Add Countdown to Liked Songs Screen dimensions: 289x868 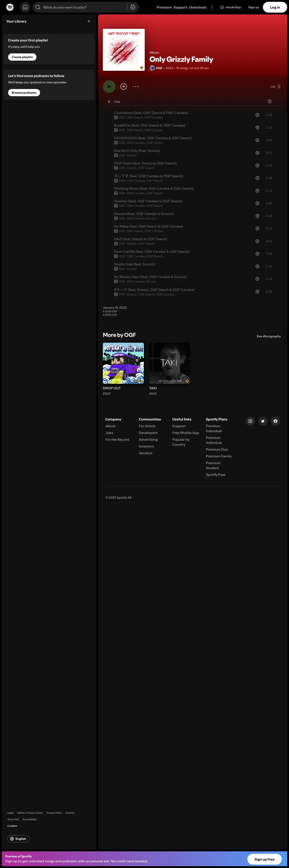257,115
